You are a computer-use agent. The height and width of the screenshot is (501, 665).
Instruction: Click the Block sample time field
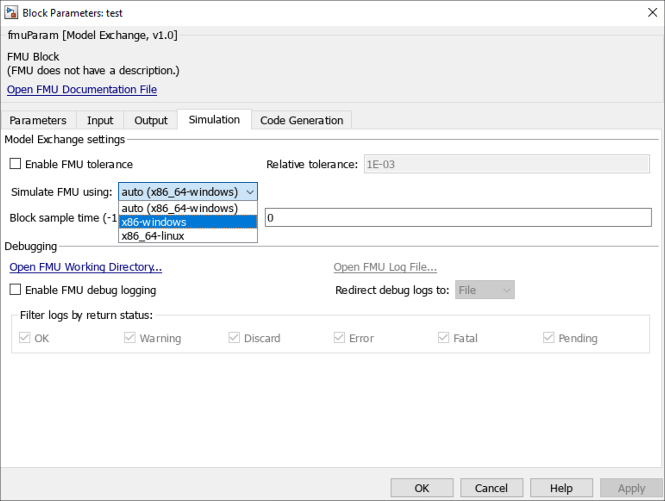(x=458, y=218)
